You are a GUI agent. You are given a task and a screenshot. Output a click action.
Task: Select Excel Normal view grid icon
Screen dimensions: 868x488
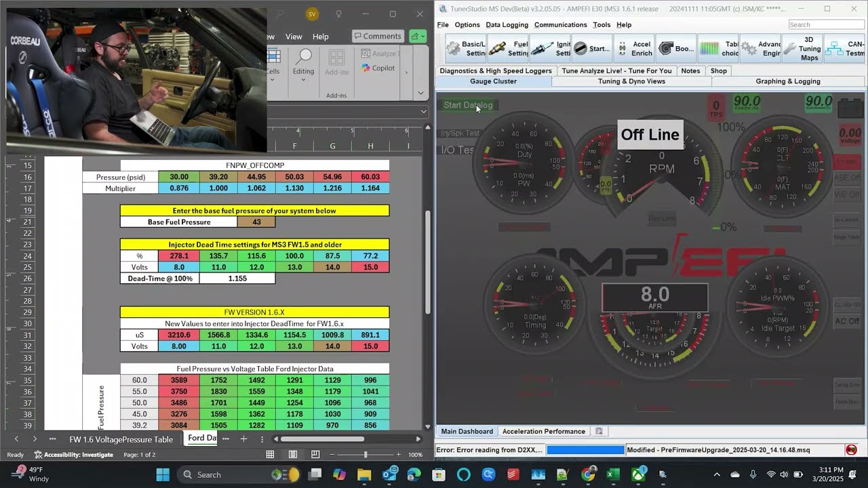pos(270,455)
